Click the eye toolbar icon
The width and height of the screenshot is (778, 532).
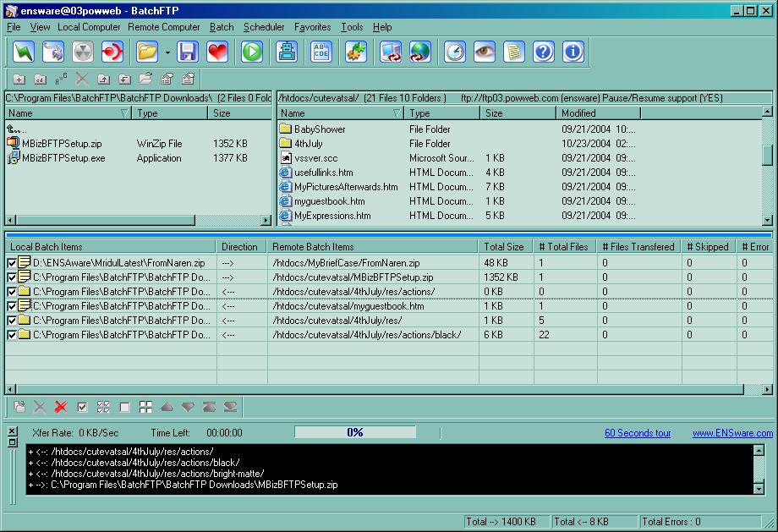[x=485, y=52]
